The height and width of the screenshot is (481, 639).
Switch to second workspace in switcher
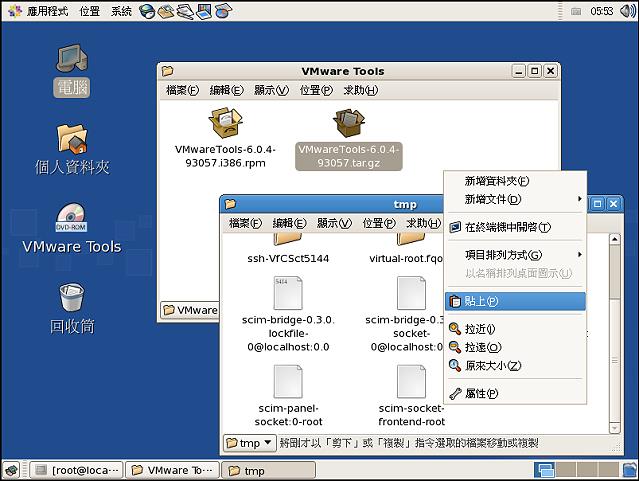click(x=566, y=470)
